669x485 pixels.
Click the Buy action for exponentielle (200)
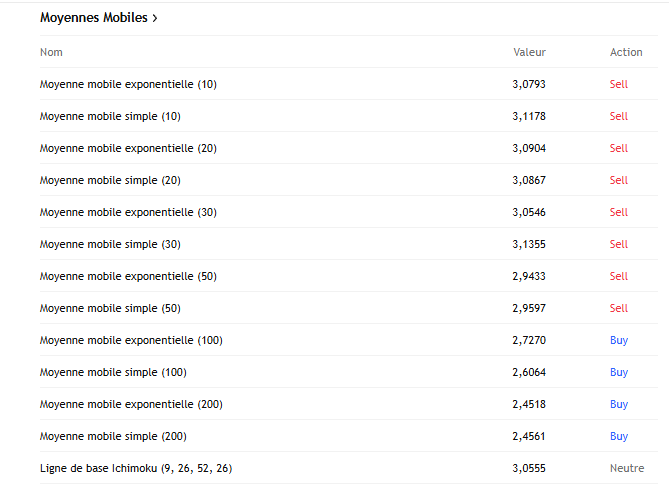[619, 404]
